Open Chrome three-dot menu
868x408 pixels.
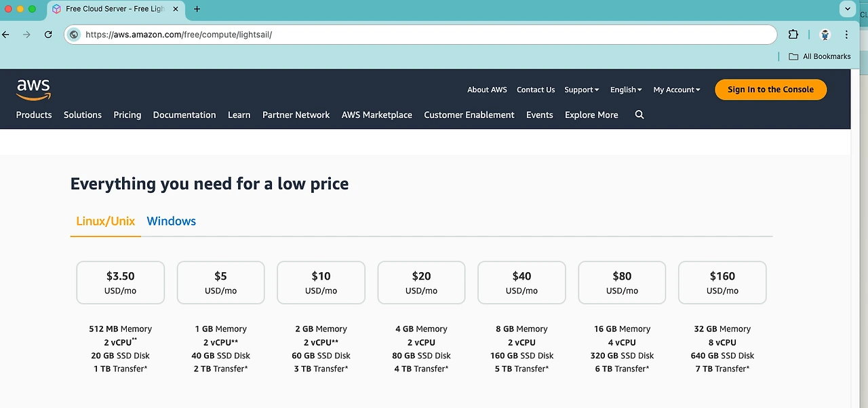[846, 35]
